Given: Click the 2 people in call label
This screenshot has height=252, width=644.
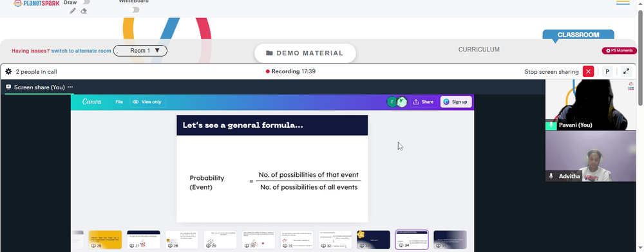Looking at the screenshot, I should (36, 72).
